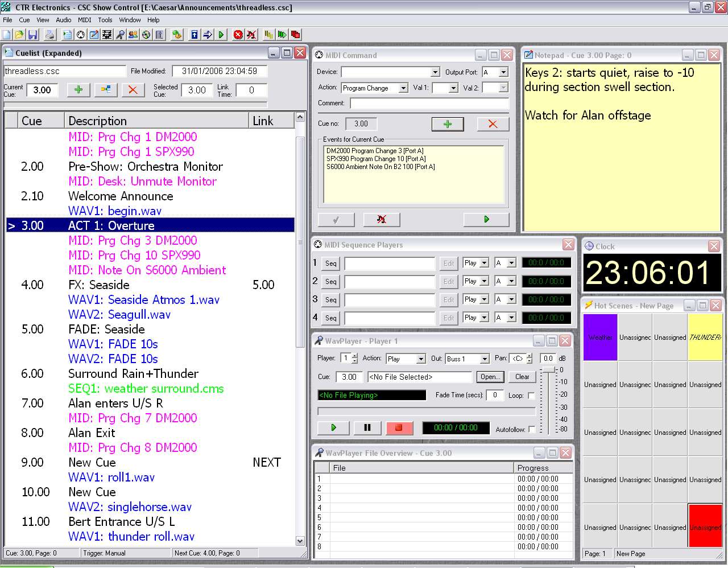
Task: Click the blue right-arrow next cue toolbar icon
Action: (208, 35)
